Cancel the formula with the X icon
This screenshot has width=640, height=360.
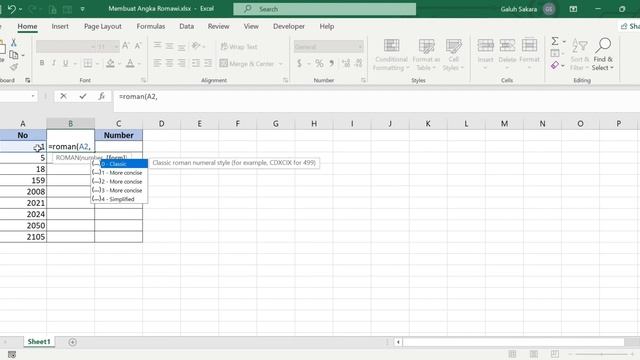(63, 96)
